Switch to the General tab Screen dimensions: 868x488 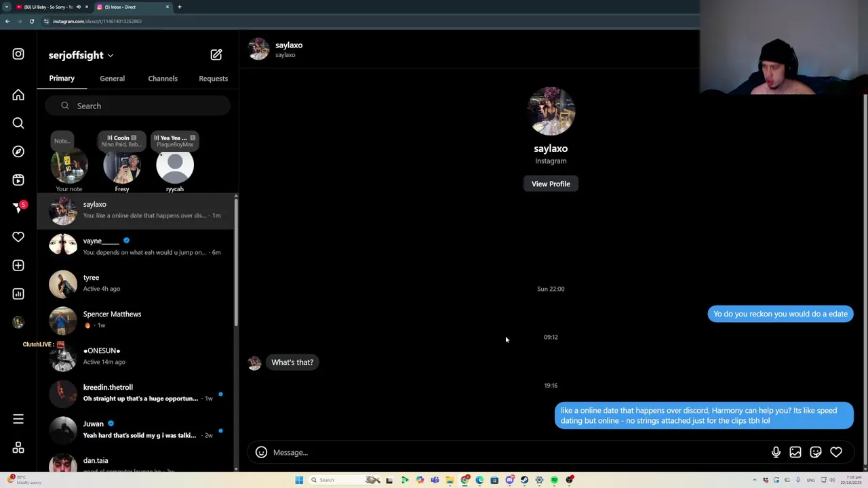click(112, 79)
